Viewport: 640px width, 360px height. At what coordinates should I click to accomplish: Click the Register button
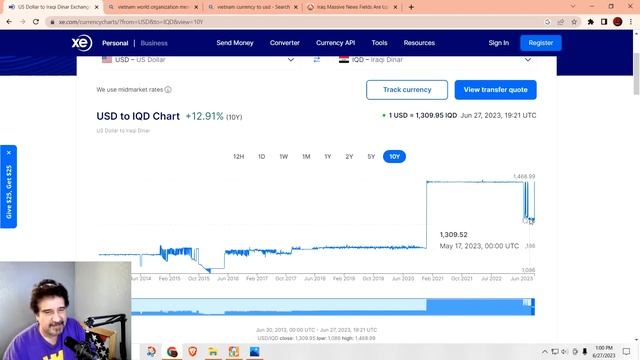(x=541, y=43)
